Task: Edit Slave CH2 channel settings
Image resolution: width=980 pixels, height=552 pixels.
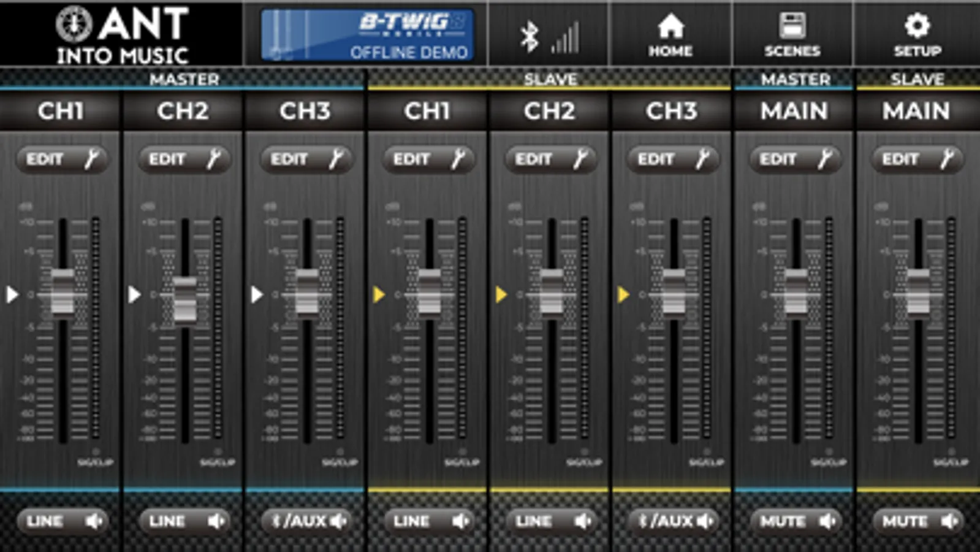Action: 551,159
